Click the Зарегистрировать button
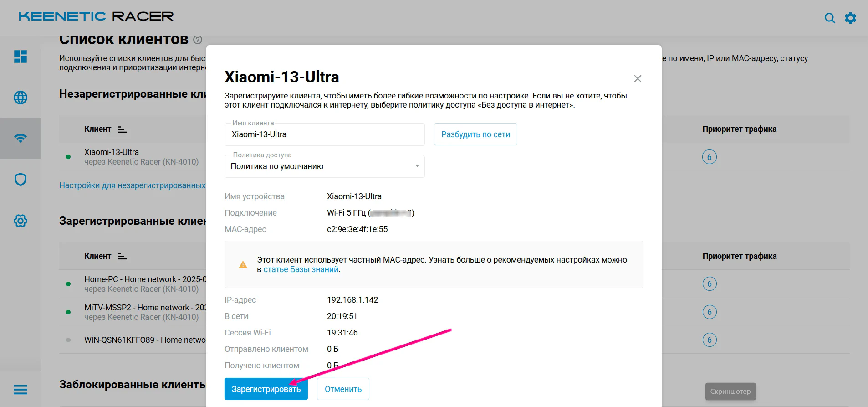The height and width of the screenshot is (407, 868). click(266, 389)
